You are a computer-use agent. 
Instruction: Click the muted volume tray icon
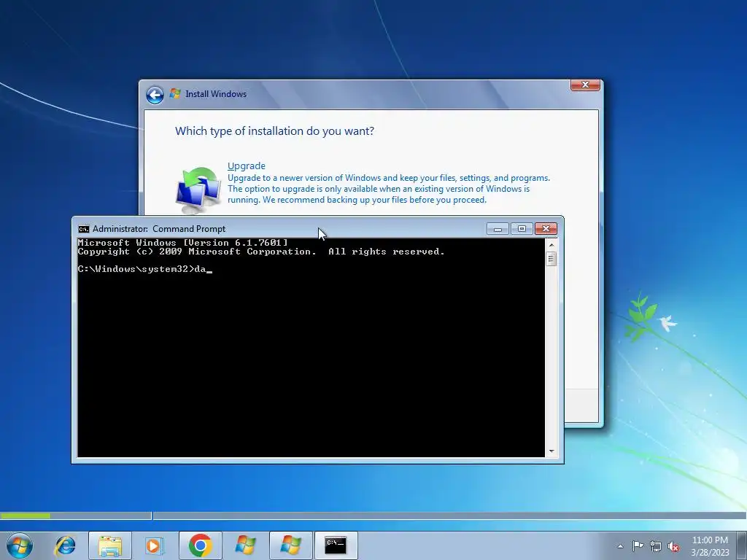(673, 546)
